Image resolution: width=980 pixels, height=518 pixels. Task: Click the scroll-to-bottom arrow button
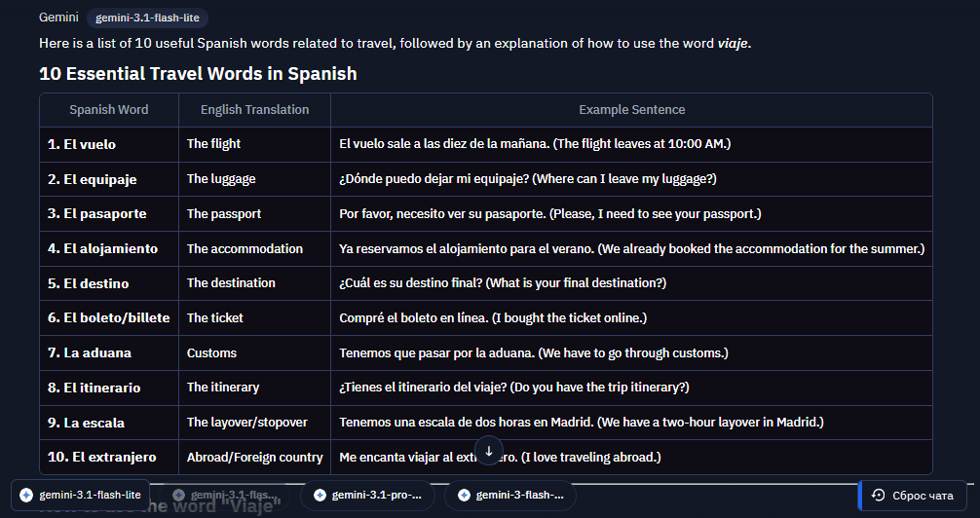pos(489,451)
